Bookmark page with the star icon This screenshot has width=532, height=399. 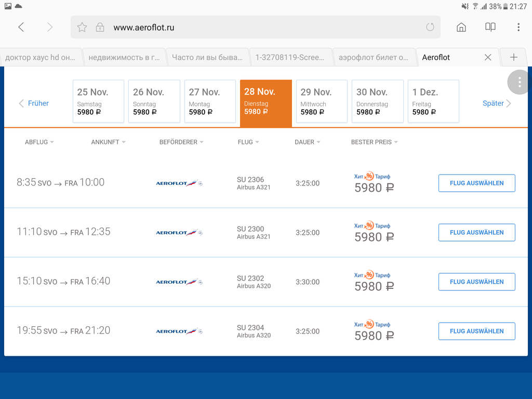pos(82,27)
